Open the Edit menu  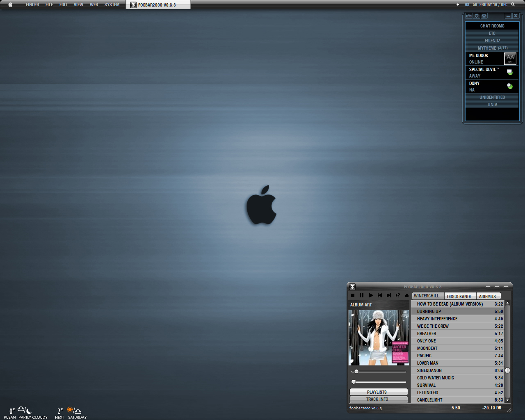[63, 5]
